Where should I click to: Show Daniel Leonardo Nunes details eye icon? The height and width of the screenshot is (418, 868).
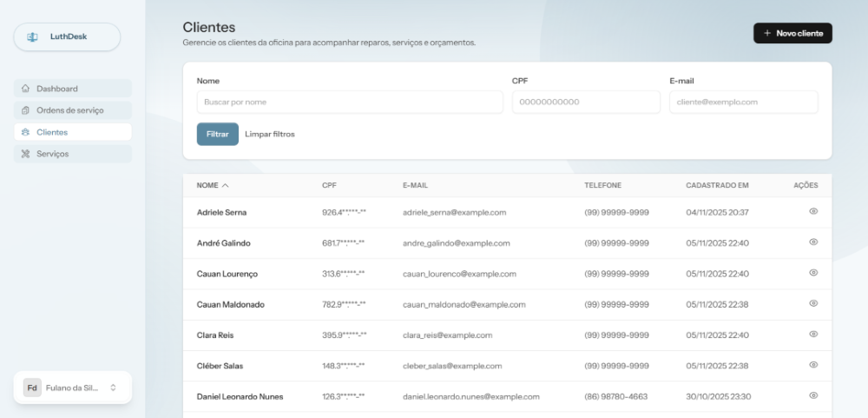(x=813, y=395)
